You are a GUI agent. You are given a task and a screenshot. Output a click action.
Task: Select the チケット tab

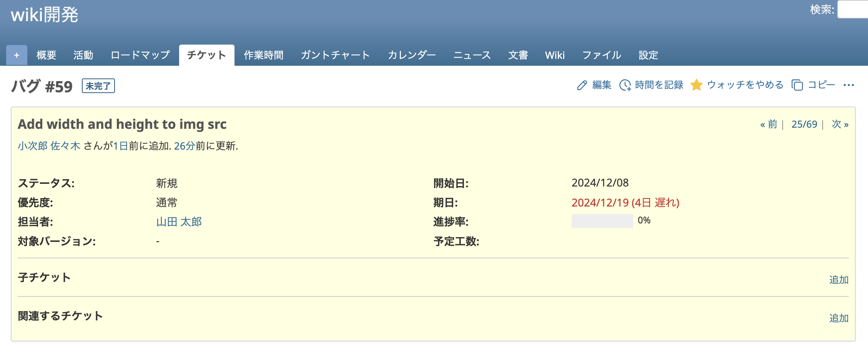coord(206,55)
